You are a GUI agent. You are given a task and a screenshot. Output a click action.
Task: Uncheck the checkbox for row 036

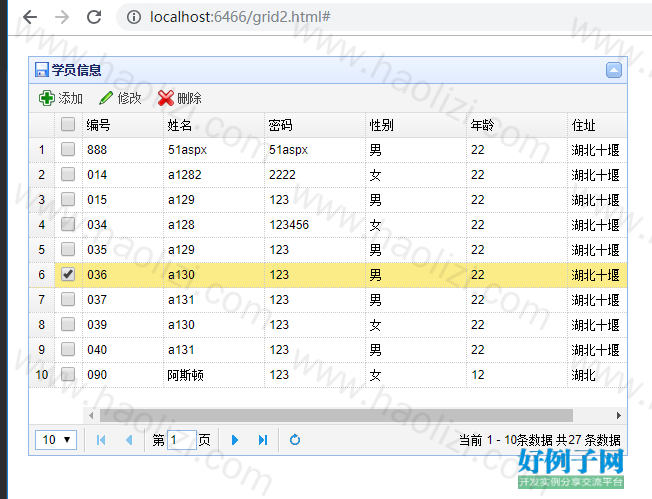(x=68, y=274)
